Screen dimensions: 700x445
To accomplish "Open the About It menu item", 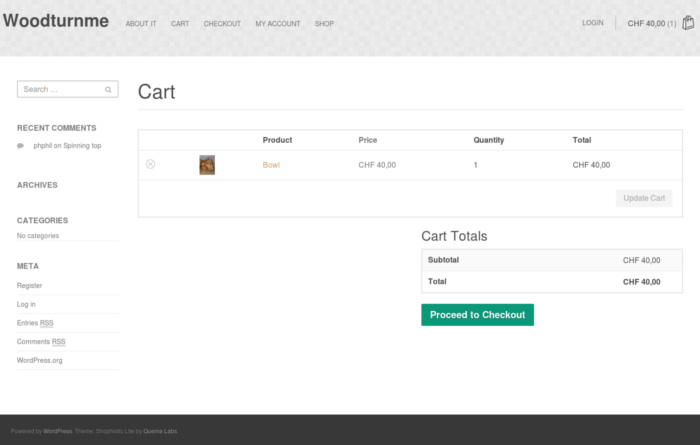I will pos(141,24).
